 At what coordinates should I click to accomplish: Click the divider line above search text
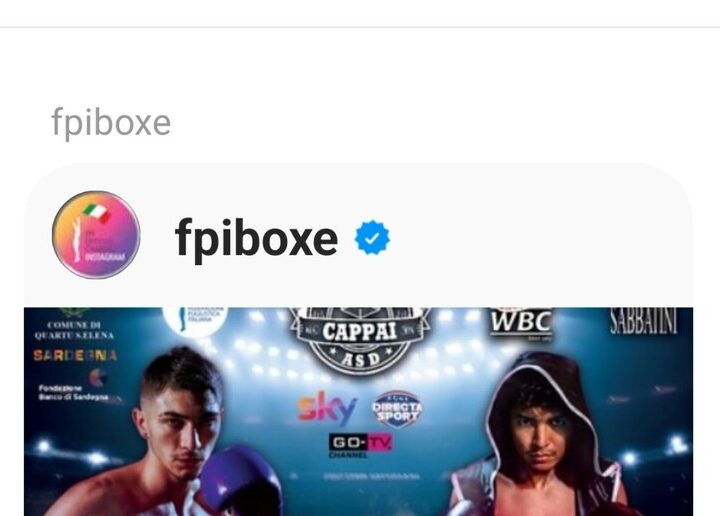point(360,27)
